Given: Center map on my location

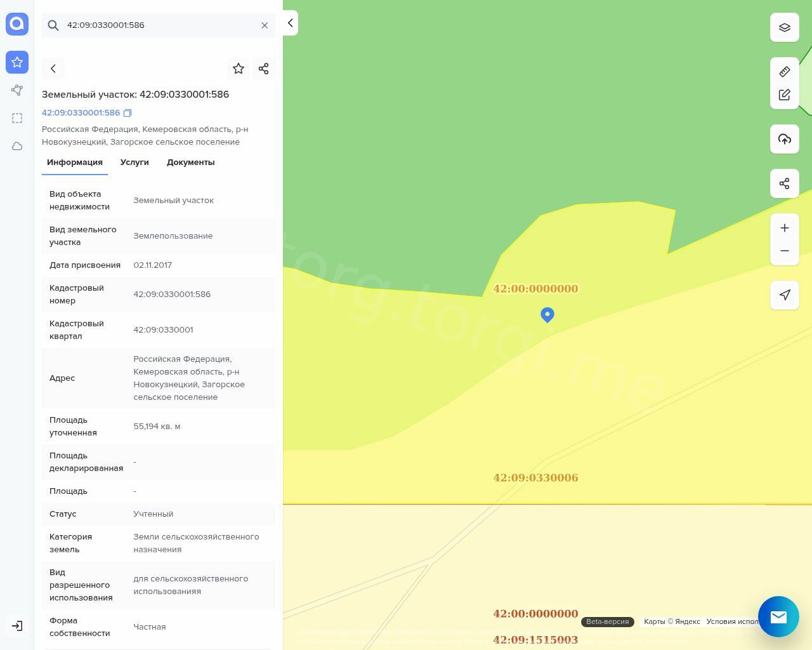Looking at the screenshot, I should pyautogui.click(x=784, y=295).
